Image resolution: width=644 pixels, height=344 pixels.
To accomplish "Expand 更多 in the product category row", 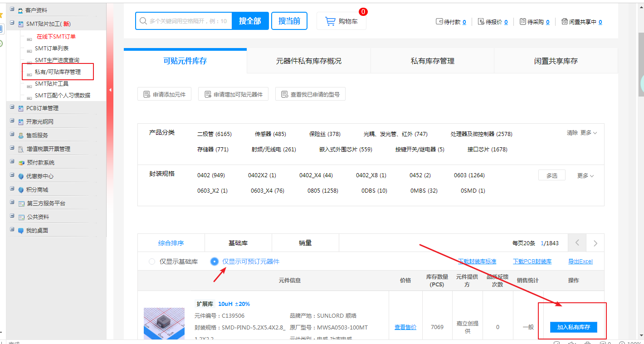I will 589,133.
